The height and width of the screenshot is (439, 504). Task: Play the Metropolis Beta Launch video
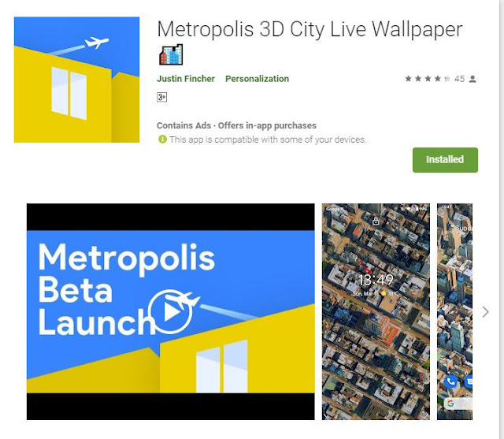pos(170,311)
